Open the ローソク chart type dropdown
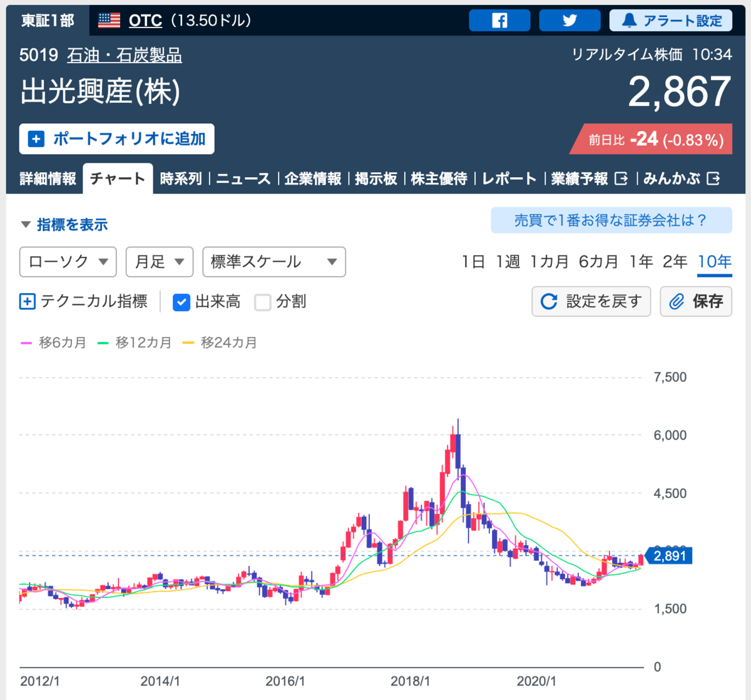 (68, 262)
